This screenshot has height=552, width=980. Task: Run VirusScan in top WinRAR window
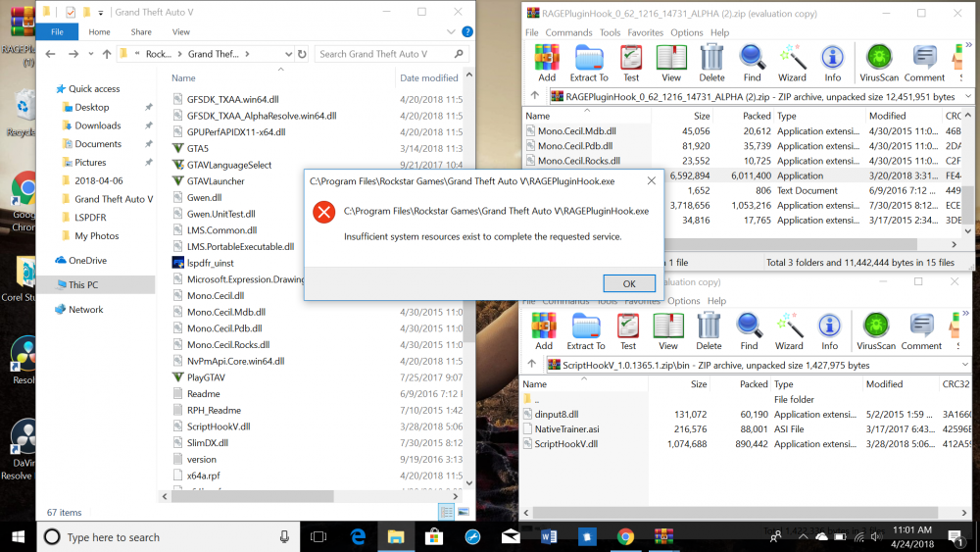click(x=879, y=63)
